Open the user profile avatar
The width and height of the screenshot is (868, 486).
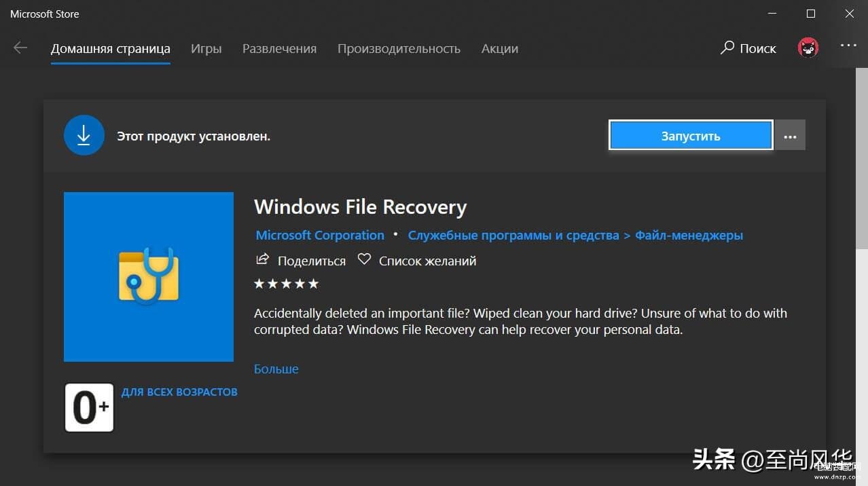tap(808, 48)
